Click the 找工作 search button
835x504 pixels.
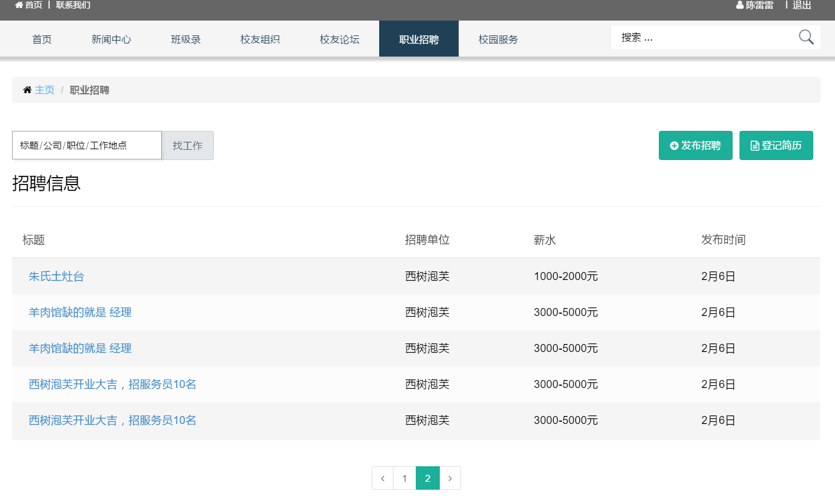click(188, 146)
